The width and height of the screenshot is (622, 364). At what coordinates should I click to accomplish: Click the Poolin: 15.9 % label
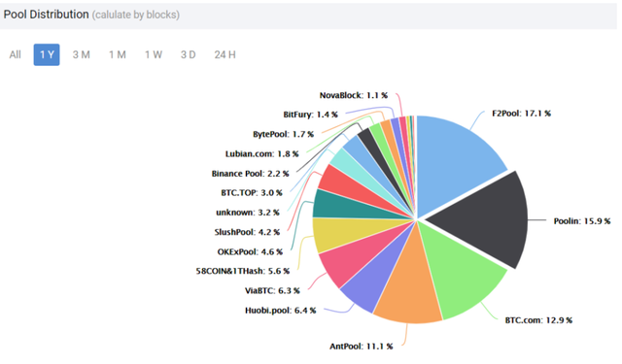(x=582, y=221)
